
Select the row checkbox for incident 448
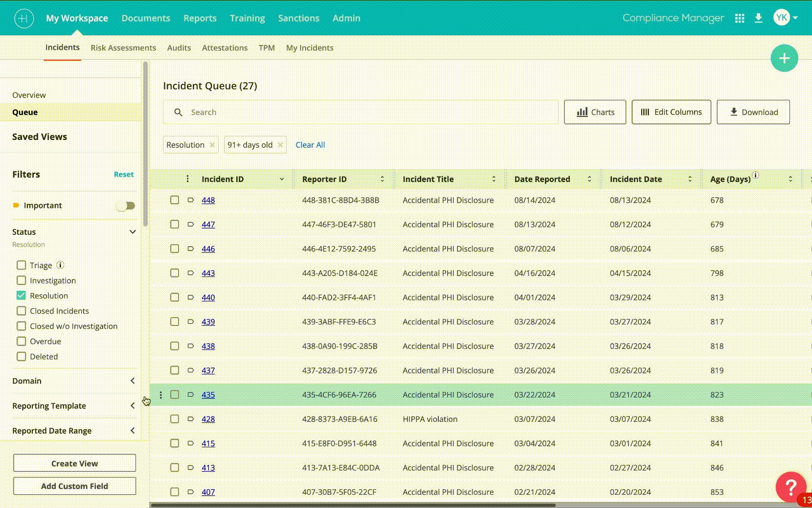coord(175,200)
